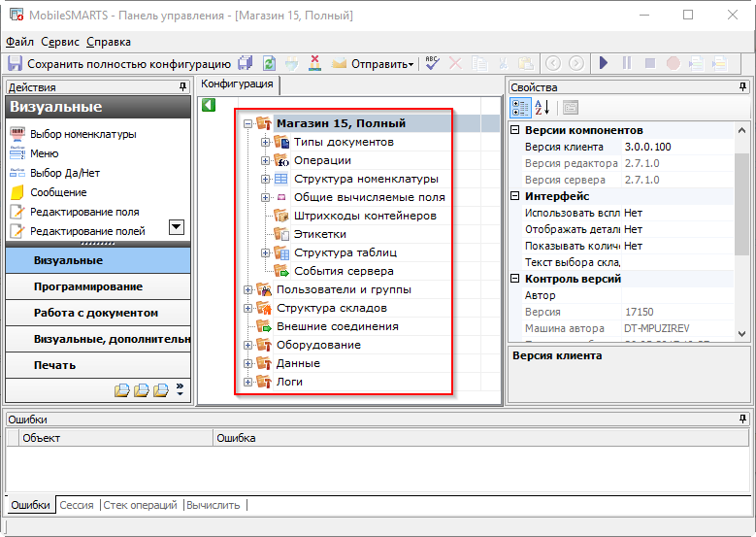Expand the Логи tree node
This screenshot has width=756, height=537.
(x=247, y=383)
